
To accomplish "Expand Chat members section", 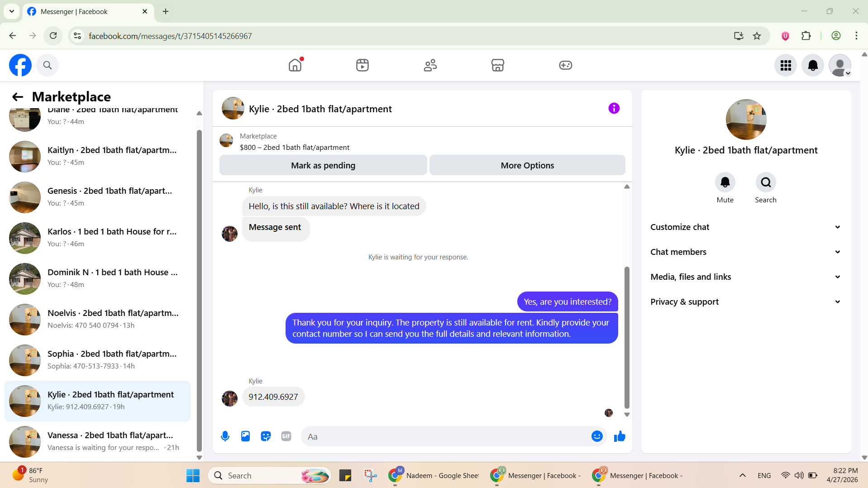I will tap(746, 252).
